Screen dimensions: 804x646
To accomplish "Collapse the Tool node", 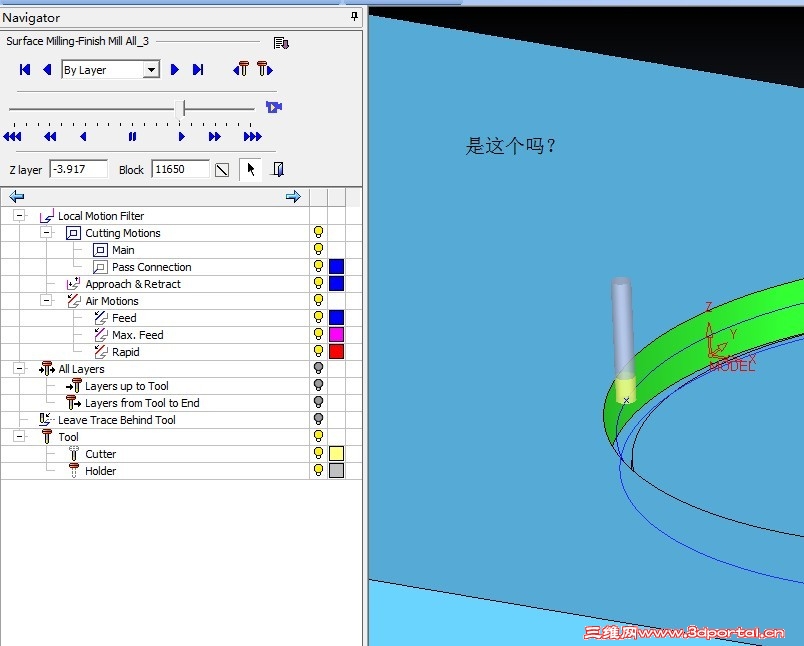I will click(x=19, y=437).
